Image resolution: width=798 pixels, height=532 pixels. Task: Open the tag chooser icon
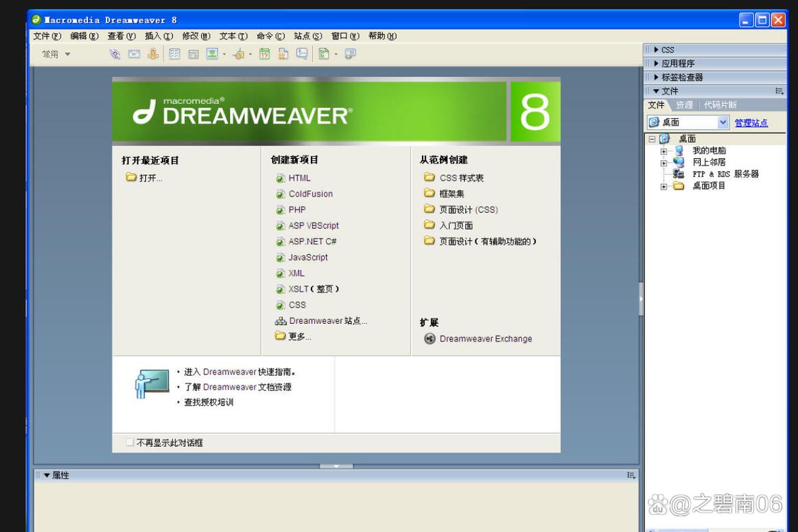[x=349, y=53]
